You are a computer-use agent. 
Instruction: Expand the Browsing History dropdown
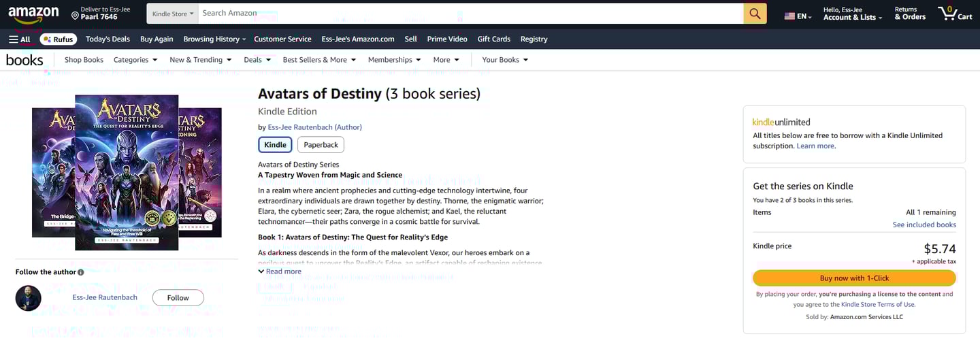pos(214,39)
